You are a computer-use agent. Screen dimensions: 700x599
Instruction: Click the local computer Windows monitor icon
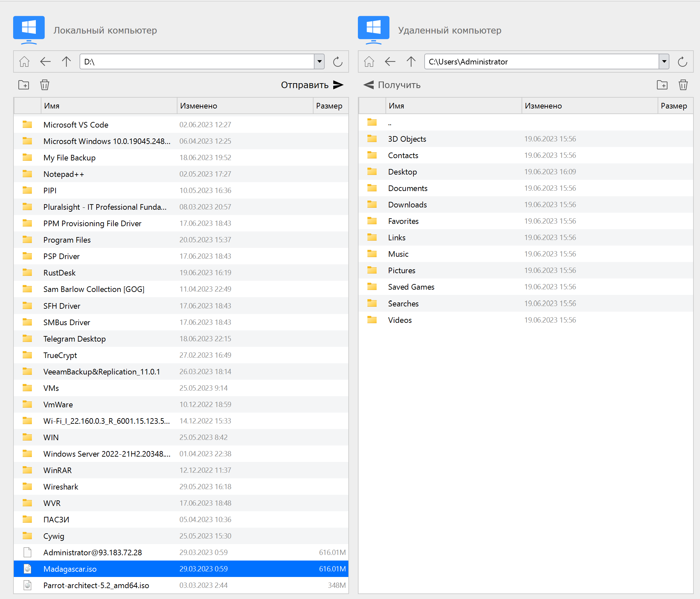[x=29, y=30]
